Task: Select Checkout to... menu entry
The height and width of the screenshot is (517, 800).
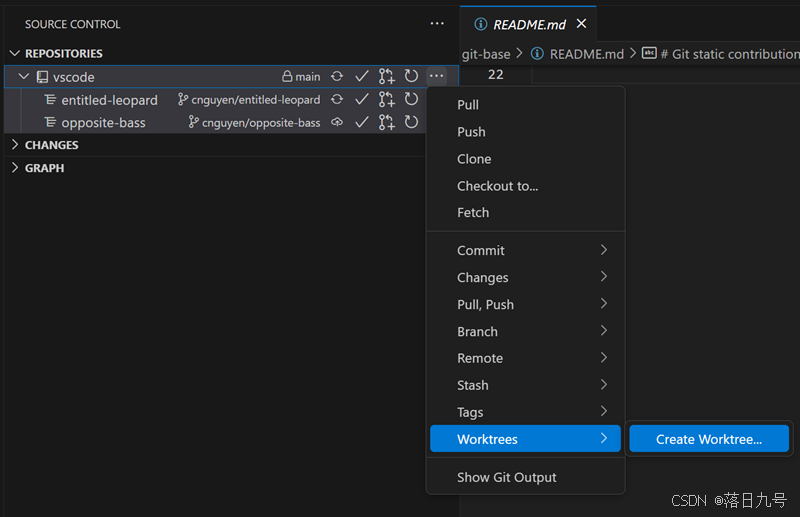Action: [526, 186]
